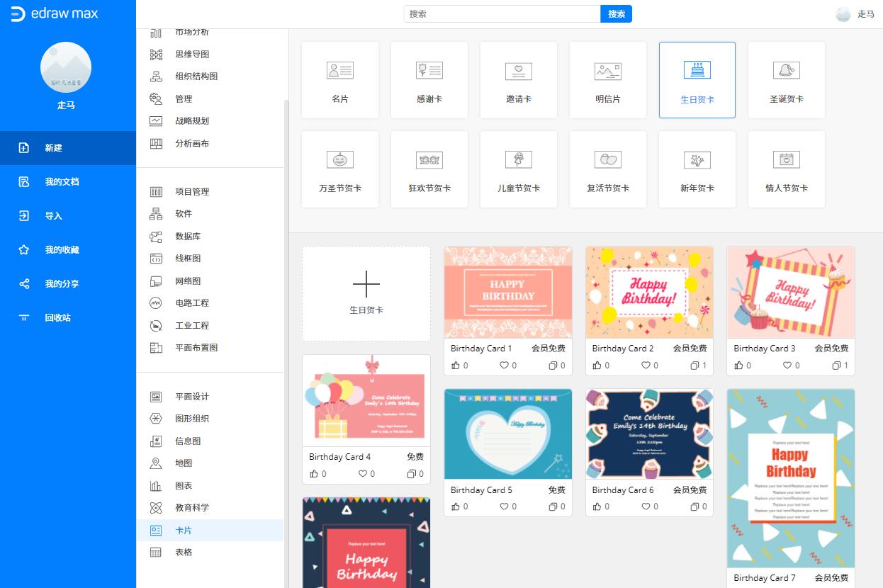Select the 万圣节贺卡 Halloween card tile
Image resolution: width=883 pixels, height=588 pixels.
click(339, 169)
